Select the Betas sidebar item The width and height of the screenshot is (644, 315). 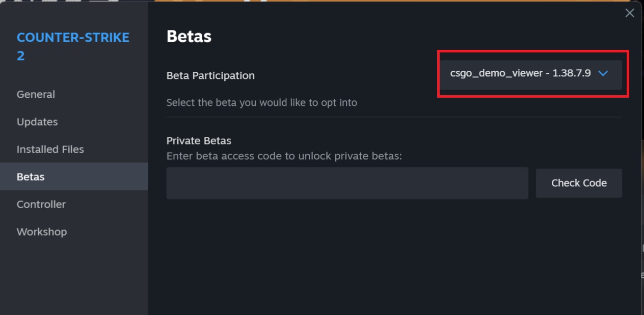31,177
